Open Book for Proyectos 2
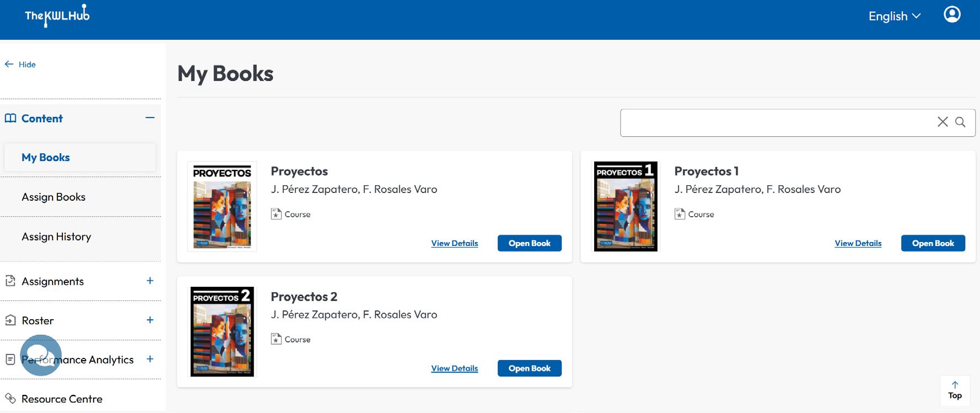 click(x=529, y=368)
